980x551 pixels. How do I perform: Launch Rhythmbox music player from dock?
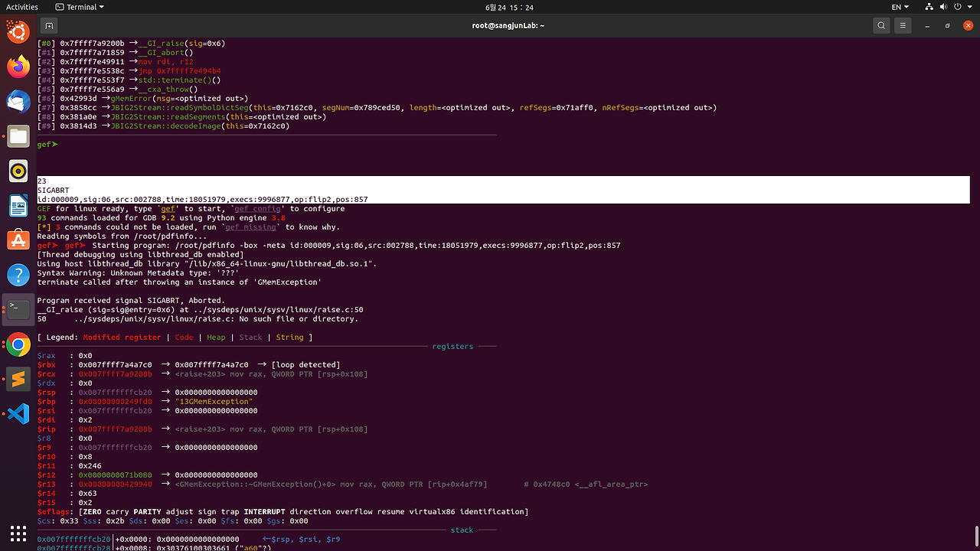[x=18, y=171]
